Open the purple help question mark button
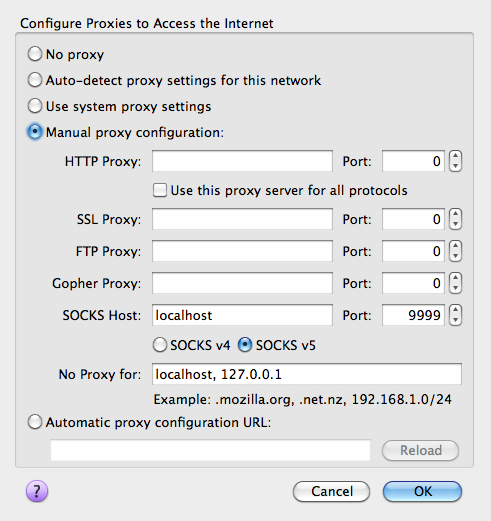The width and height of the screenshot is (491, 521). coord(37,491)
